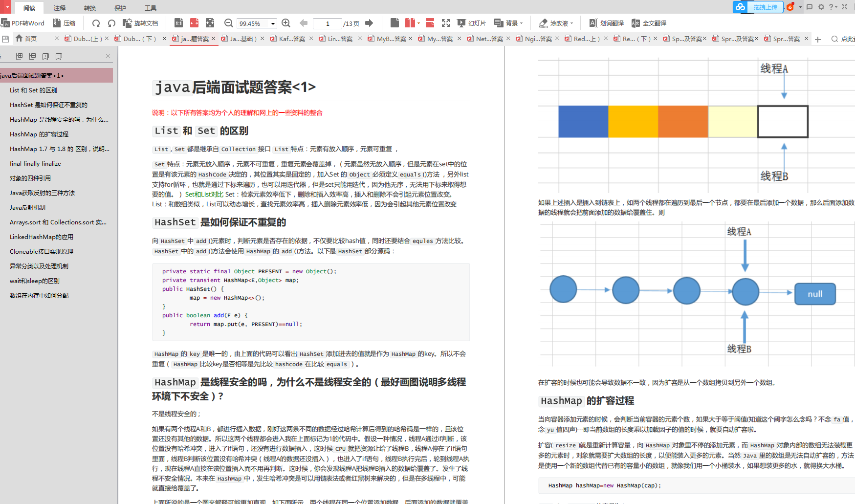Viewport: 855px width, 504px height.
Task: Switch to the 阅读 ribbon tab
Action: click(29, 8)
